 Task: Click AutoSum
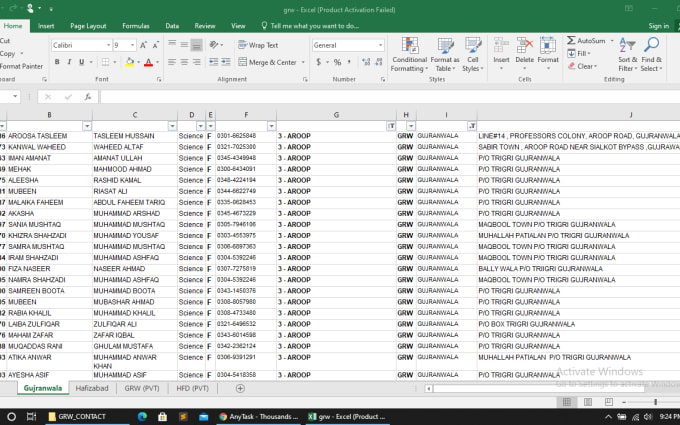tap(586, 40)
